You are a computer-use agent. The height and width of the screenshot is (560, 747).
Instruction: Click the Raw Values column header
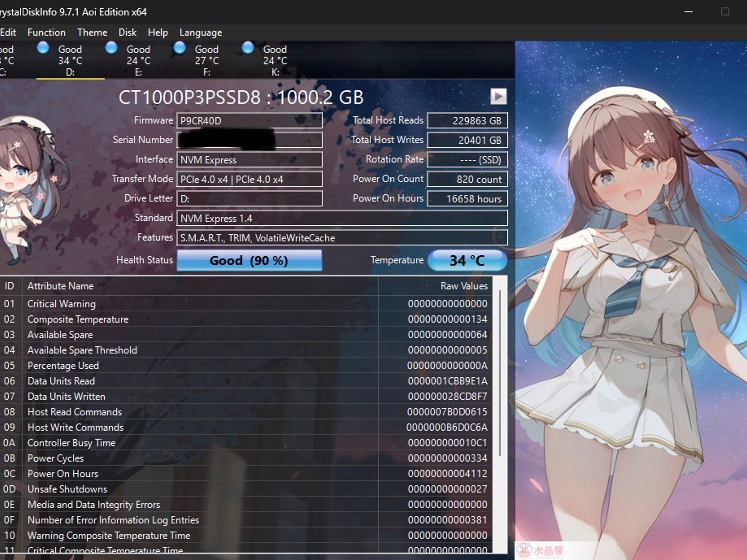point(436,286)
